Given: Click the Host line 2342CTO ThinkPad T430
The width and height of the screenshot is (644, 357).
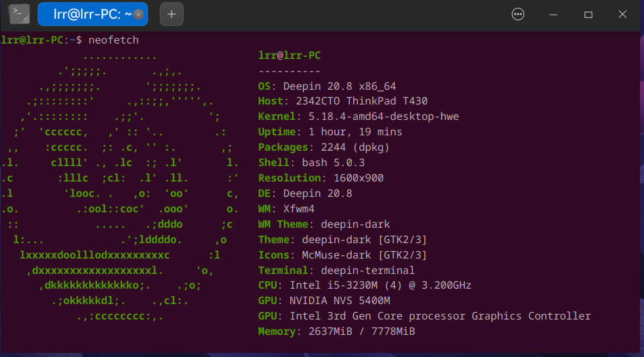Looking at the screenshot, I should (x=342, y=101).
